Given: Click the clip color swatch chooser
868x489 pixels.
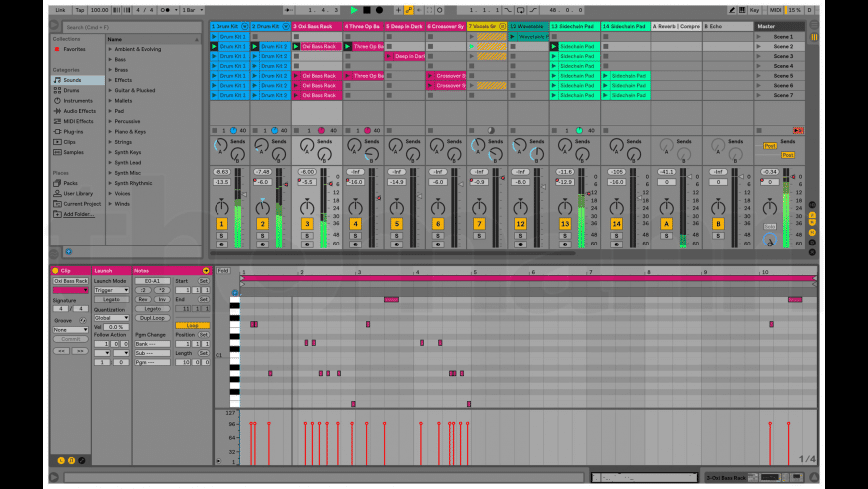Looking at the screenshot, I should [71, 290].
